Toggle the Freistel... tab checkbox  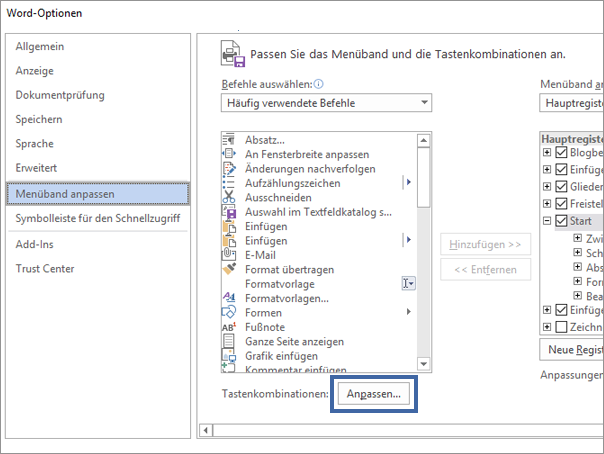pos(561,203)
